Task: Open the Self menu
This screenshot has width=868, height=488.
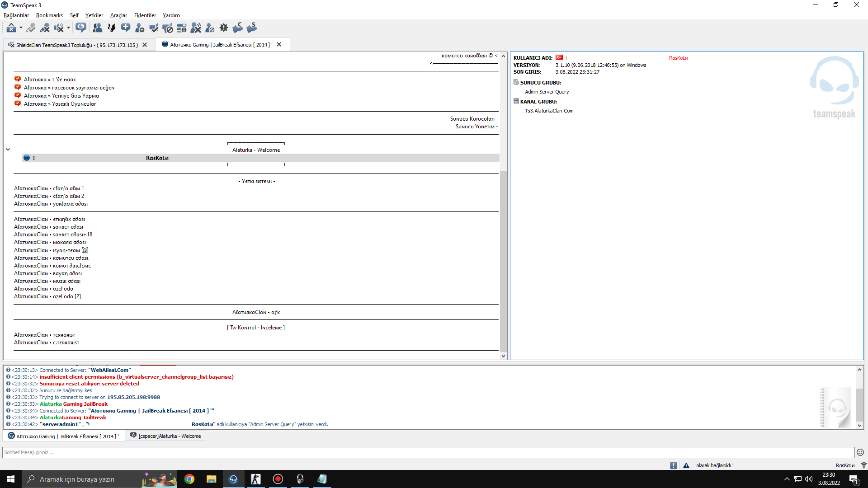Action: coord(74,15)
